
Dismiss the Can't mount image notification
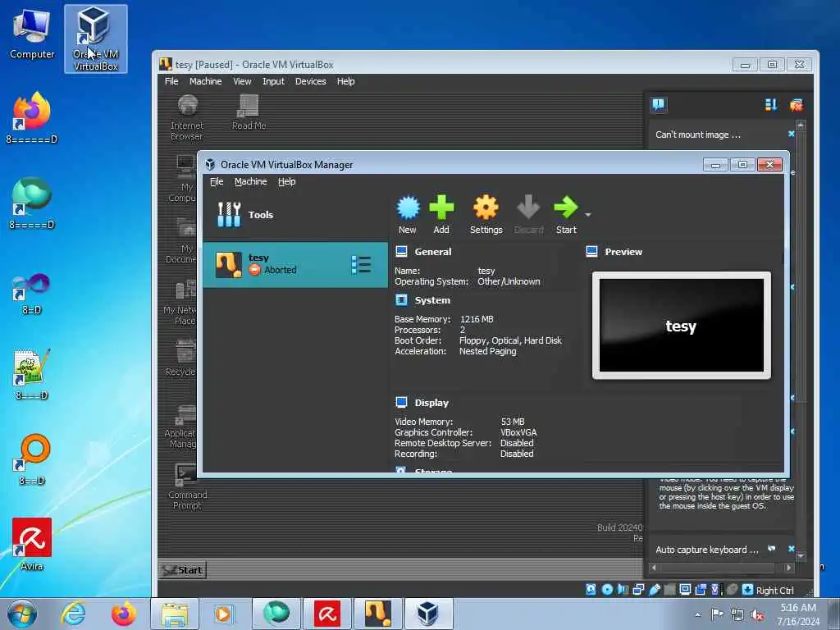click(x=792, y=134)
